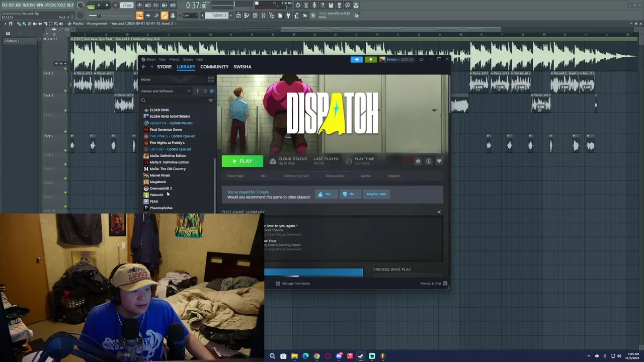644x362 pixels.
Task: Switch Steam library to collections grid view
Action: pos(210,79)
